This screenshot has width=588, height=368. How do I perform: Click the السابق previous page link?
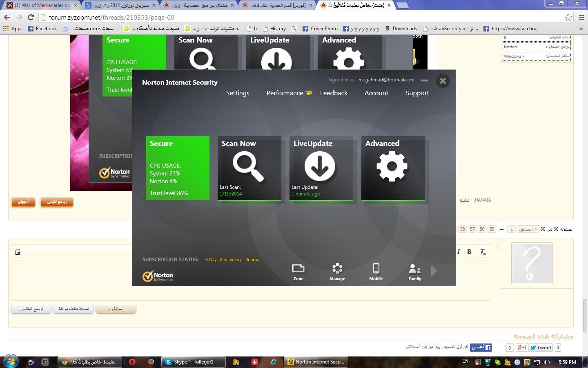(528, 229)
